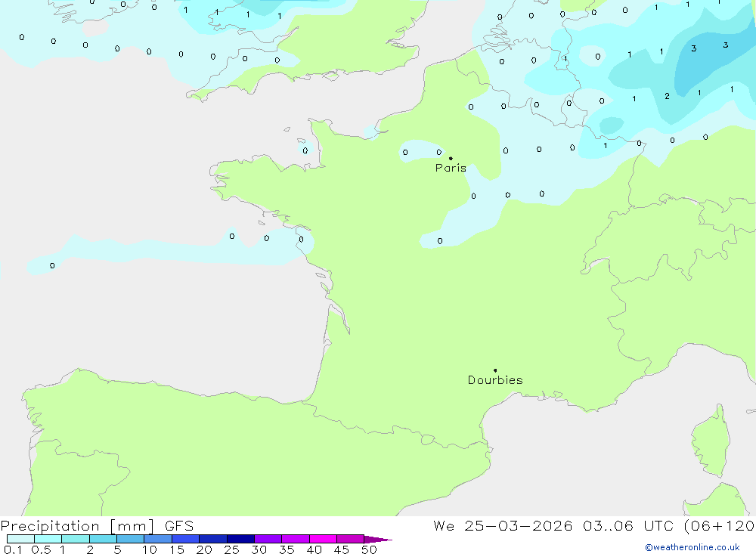The height and width of the screenshot is (554, 756).
Task: Pick the 25–30 mm navy legend swatch
Action: (x=240, y=539)
